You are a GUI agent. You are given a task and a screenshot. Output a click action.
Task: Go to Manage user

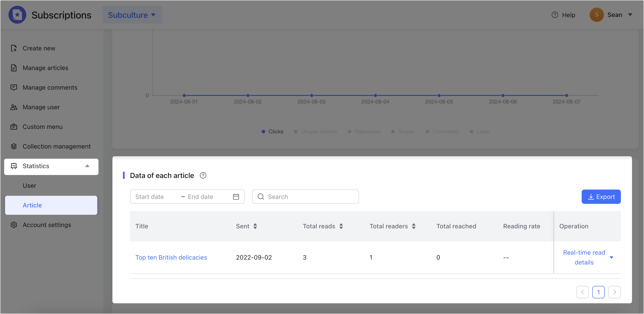41,107
